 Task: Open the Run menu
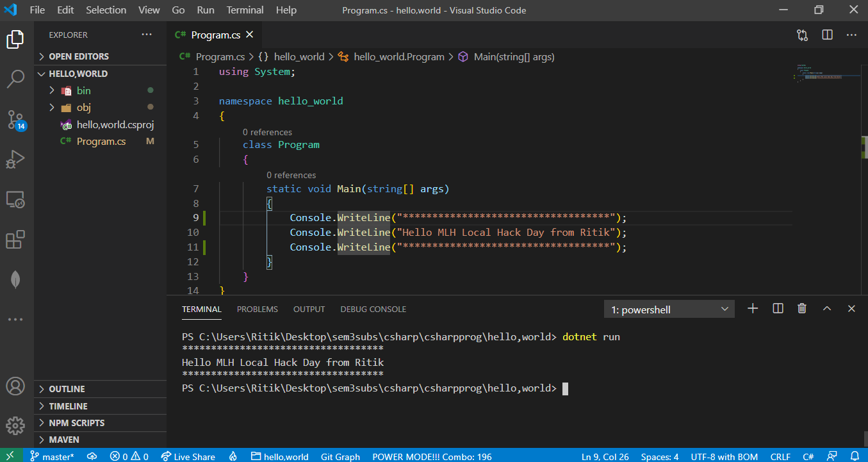206,10
